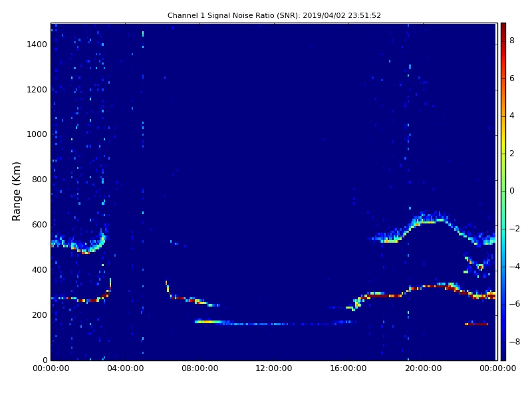
Task: Click the colorbar label 4
Action: pos(512,116)
